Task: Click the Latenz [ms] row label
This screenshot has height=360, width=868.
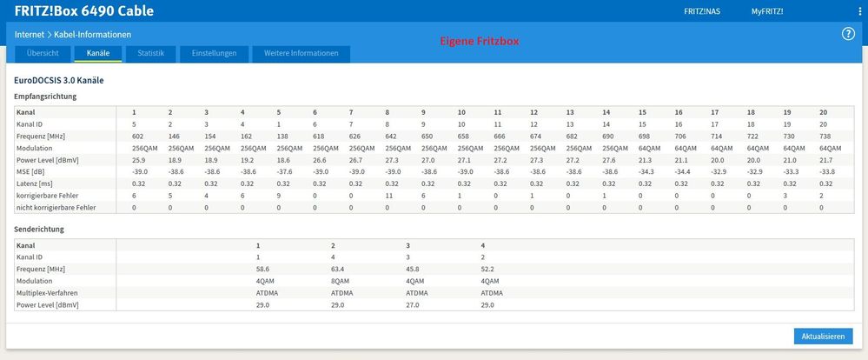Action: click(33, 183)
